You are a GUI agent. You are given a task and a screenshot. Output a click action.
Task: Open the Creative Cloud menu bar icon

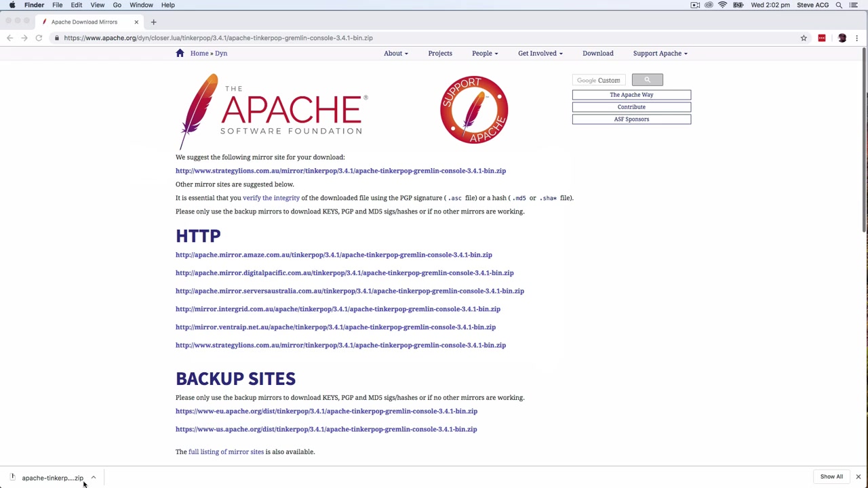[709, 5]
